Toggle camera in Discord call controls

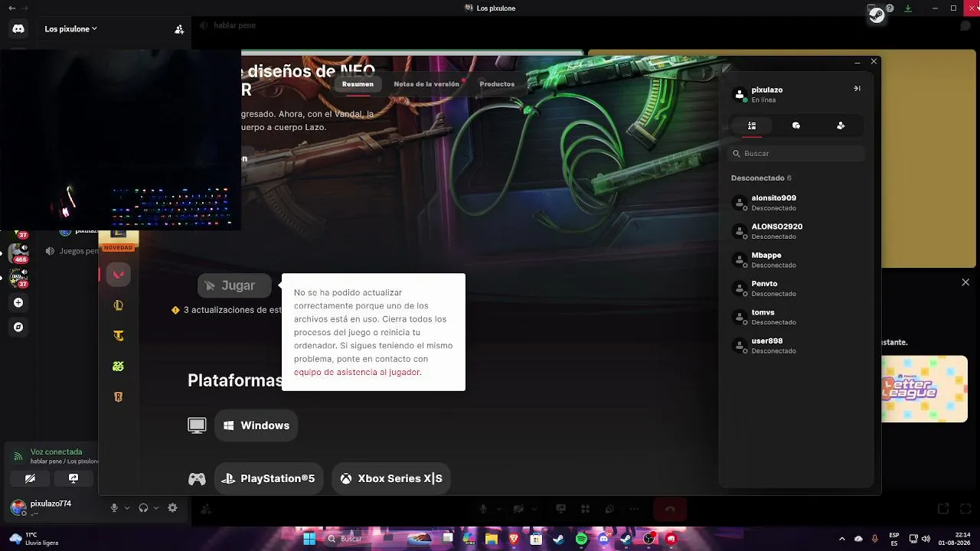coord(518,509)
